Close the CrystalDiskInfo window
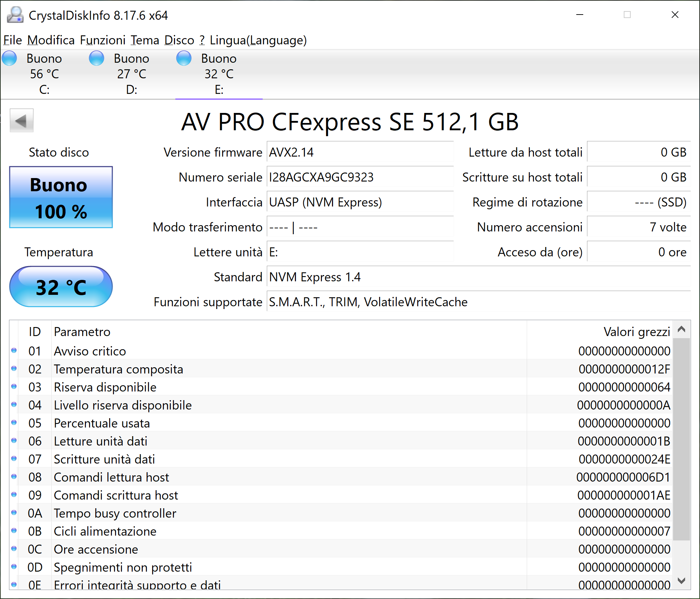Screen dimensions: 700x599 tap(675, 15)
